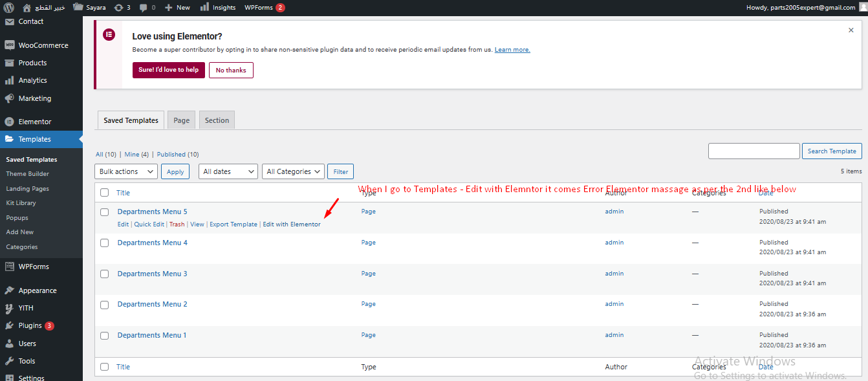Image resolution: width=868 pixels, height=381 pixels.
Task: Click the Sure! I'd love to help button
Action: (169, 70)
